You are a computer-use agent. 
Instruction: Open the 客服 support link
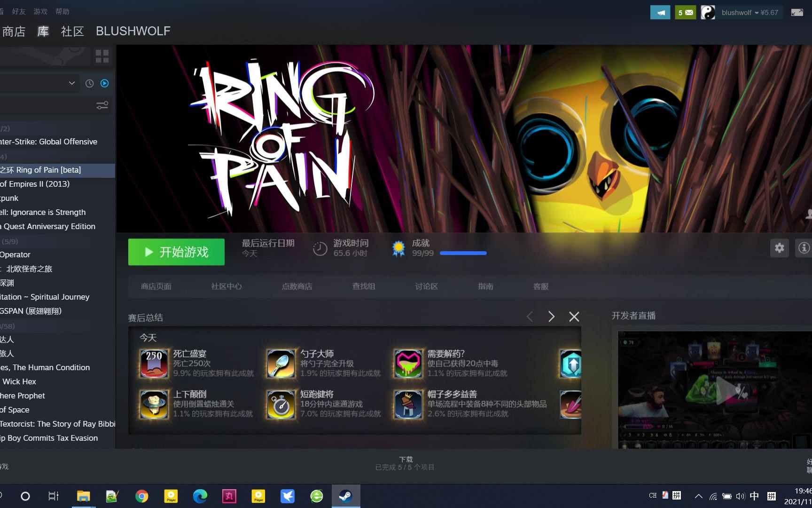(541, 286)
